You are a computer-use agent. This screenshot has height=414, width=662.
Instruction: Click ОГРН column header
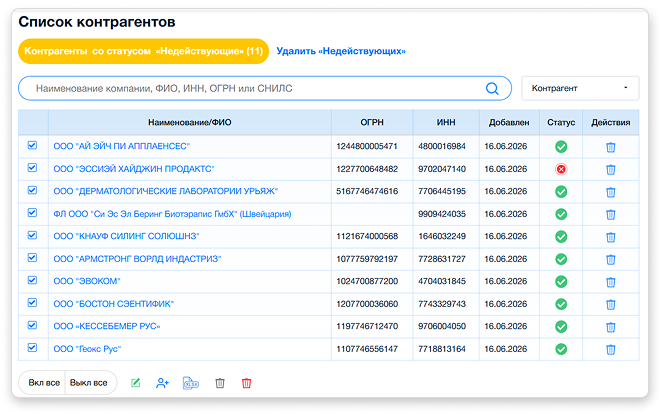(x=372, y=122)
